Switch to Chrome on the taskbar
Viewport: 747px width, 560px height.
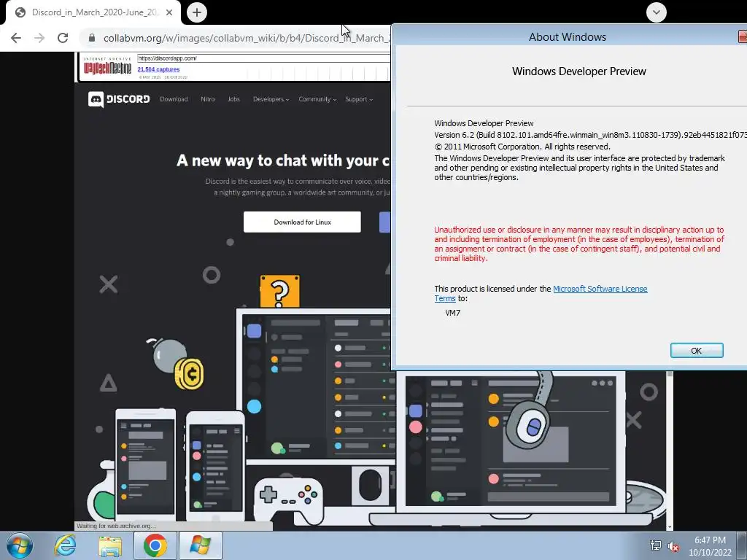[x=155, y=545]
